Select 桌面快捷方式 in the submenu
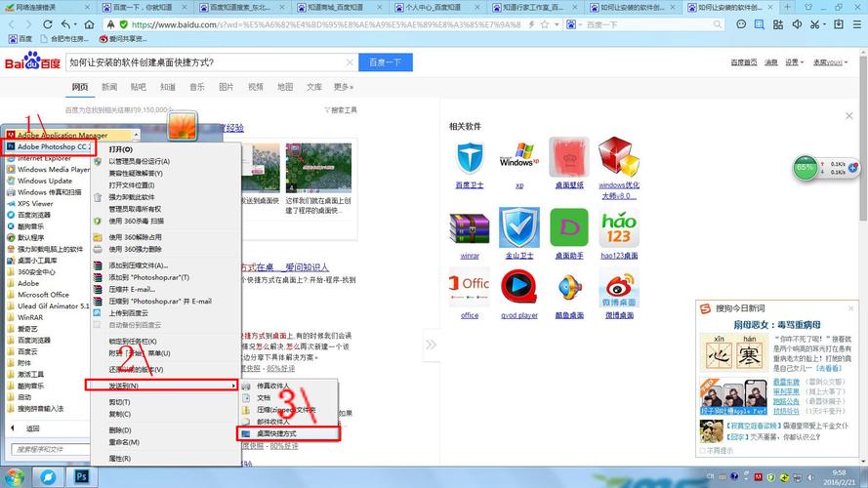This screenshot has height=488, width=868. (x=288, y=433)
